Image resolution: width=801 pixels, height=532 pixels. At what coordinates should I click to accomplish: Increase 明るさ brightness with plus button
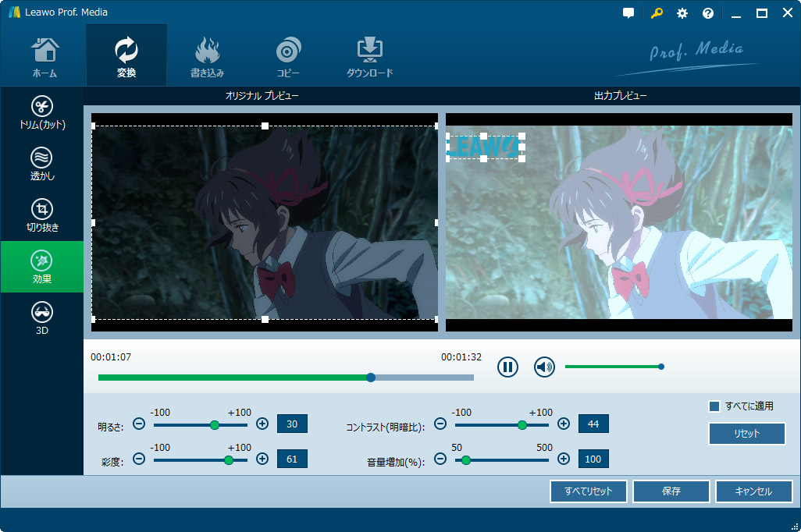[x=262, y=424]
